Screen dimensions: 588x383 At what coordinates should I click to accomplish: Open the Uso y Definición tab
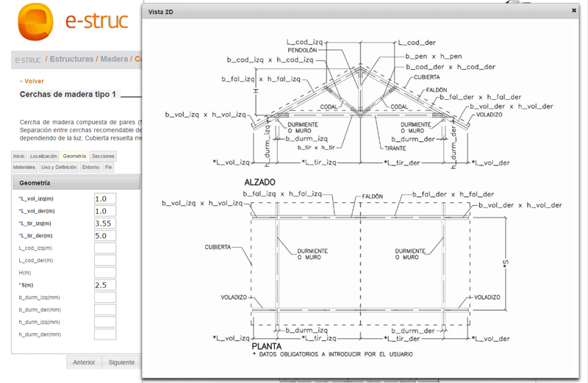point(59,168)
